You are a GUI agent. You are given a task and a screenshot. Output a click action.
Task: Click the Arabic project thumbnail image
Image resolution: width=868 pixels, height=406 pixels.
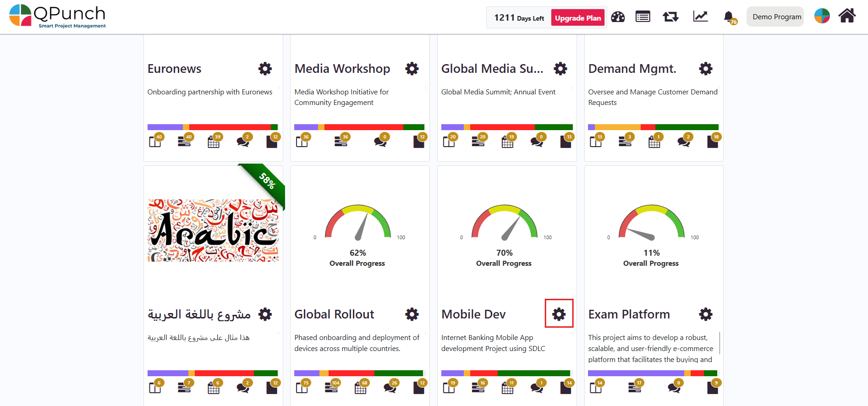tap(213, 230)
